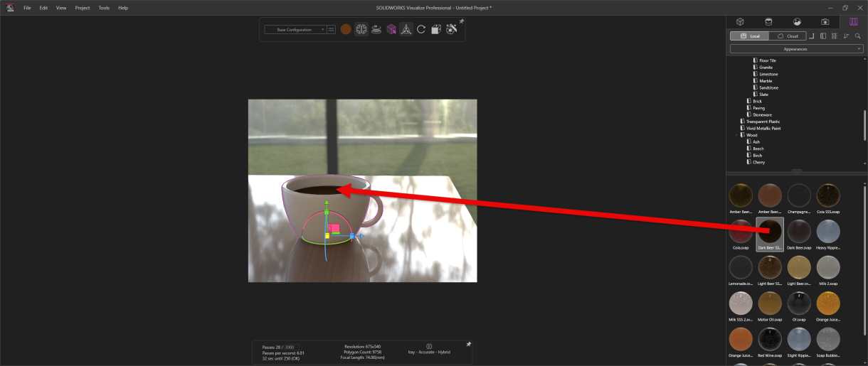Switch library source to Cloud
Screen dimensions: 868x366
[x=787, y=36]
